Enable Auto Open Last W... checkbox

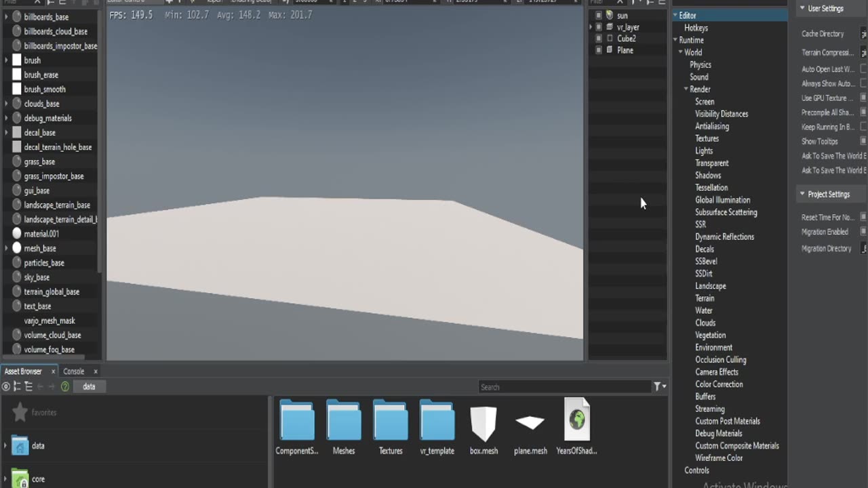(863, 68)
